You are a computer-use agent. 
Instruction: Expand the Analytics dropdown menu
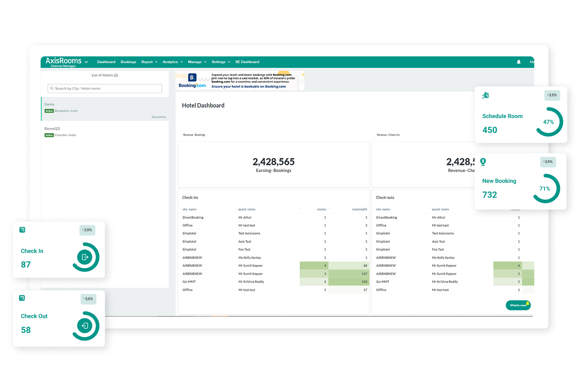tap(172, 62)
